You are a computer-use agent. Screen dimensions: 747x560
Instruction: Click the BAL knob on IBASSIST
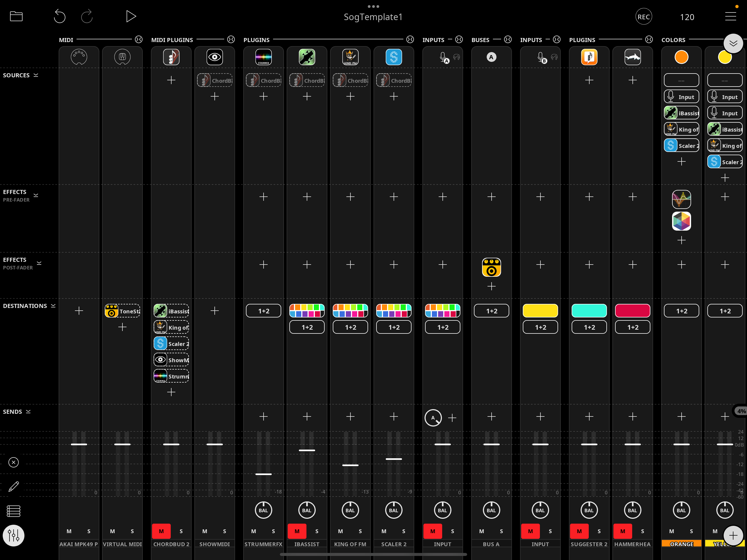(307, 510)
